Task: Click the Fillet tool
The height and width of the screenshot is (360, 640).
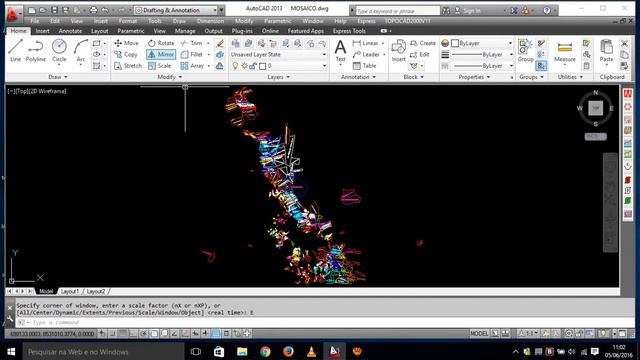Action: [192, 54]
